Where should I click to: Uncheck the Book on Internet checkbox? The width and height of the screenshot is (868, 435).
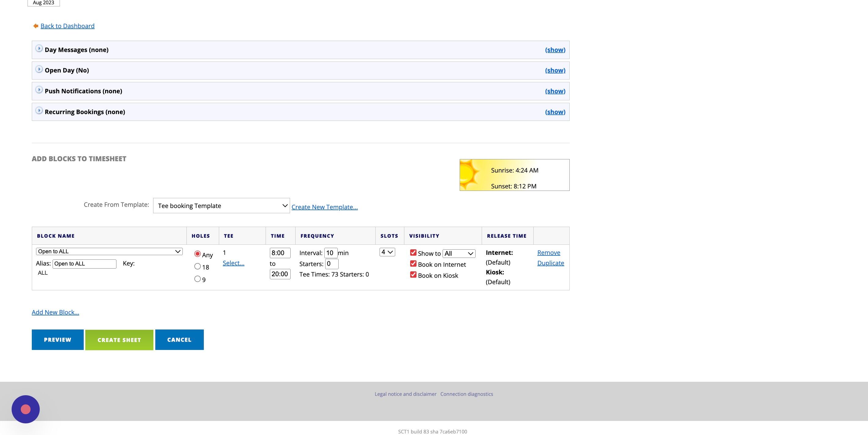point(413,264)
